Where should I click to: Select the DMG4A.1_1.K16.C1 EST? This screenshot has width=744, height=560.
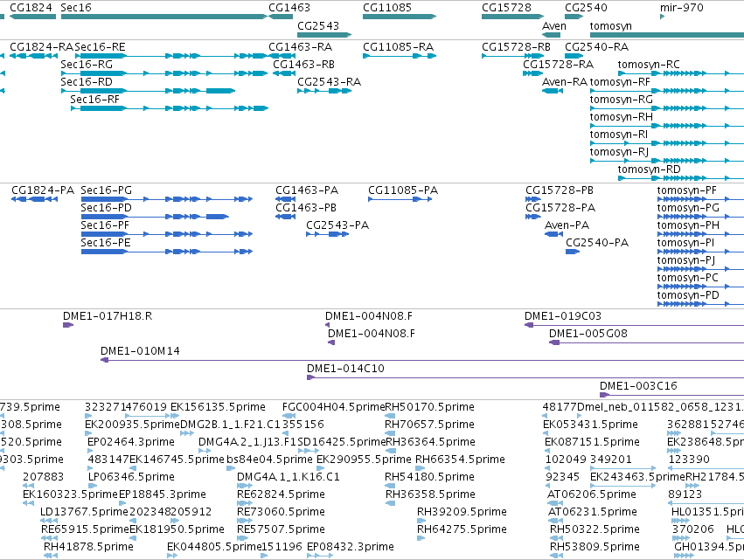point(245,486)
